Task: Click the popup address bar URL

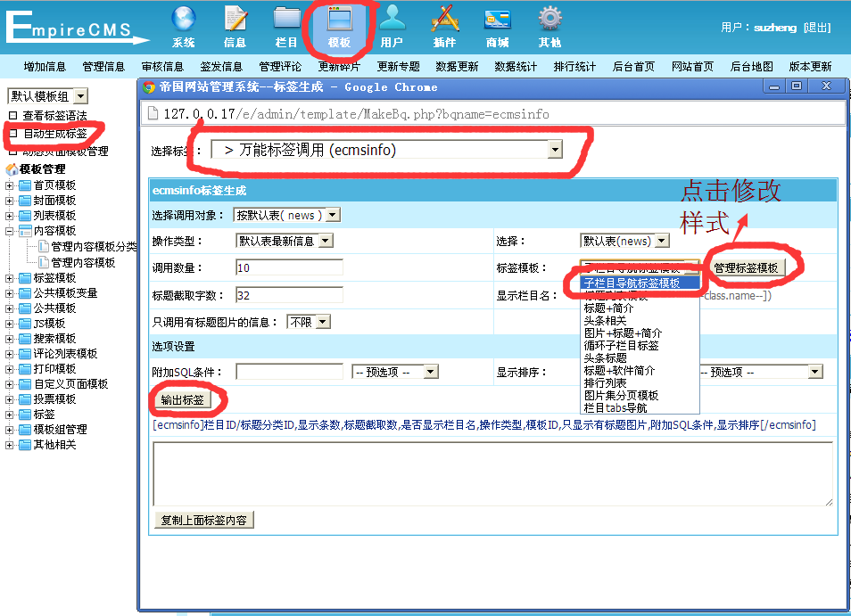Action: (x=356, y=114)
